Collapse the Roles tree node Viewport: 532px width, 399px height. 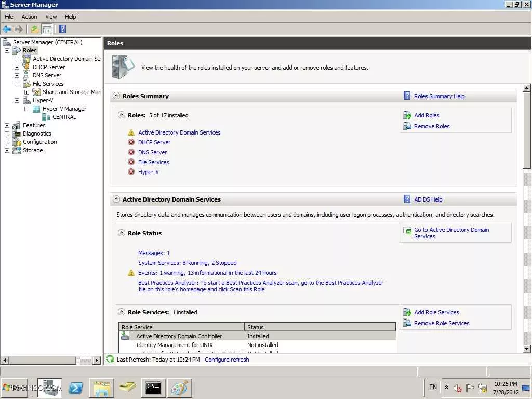[7, 50]
